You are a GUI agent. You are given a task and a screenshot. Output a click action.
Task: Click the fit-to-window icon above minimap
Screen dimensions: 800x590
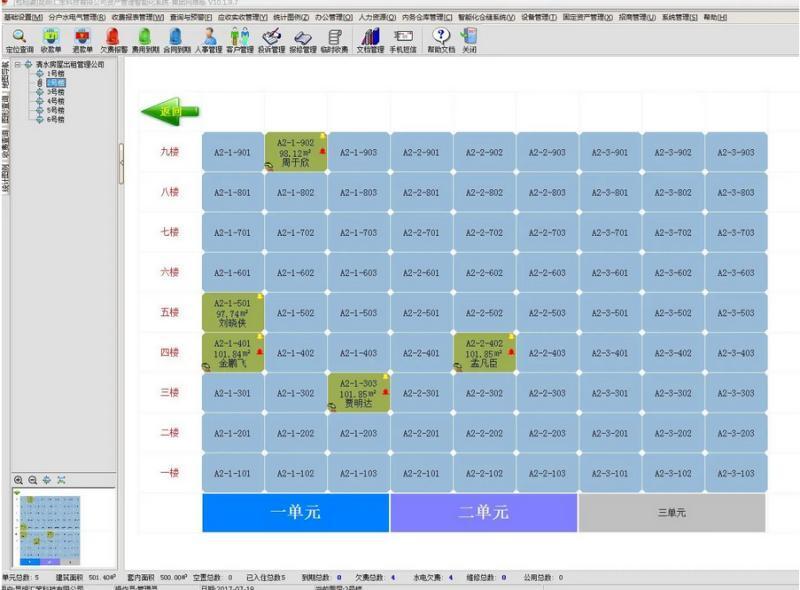61,480
